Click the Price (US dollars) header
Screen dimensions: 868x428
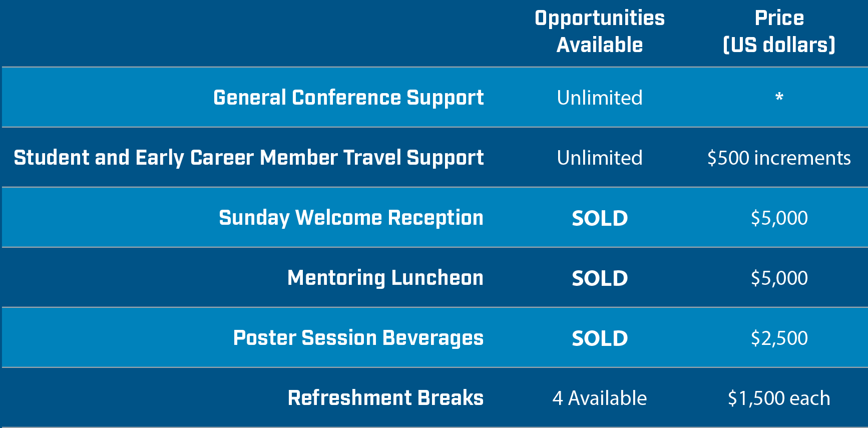pyautogui.click(x=779, y=32)
